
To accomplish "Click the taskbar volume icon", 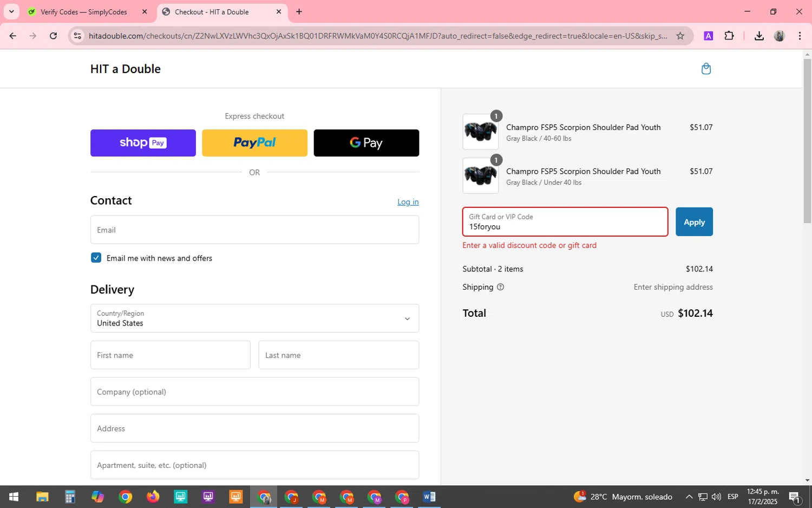I will coord(716,497).
